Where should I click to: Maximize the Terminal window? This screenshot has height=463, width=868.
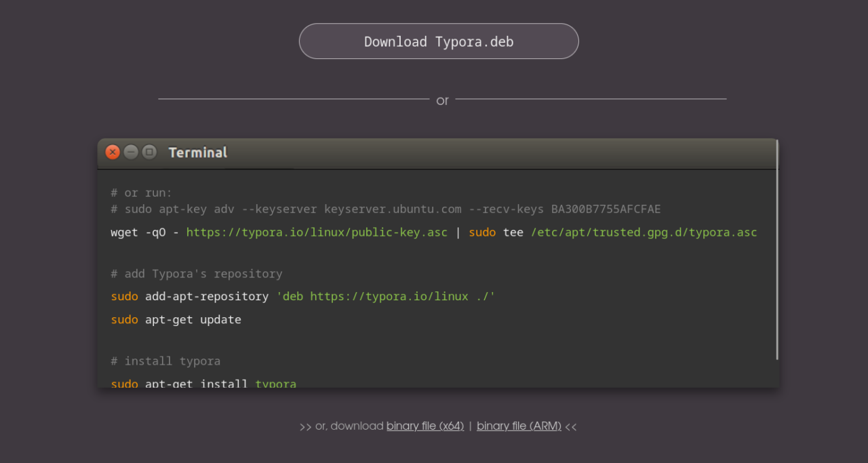click(x=149, y=152)
